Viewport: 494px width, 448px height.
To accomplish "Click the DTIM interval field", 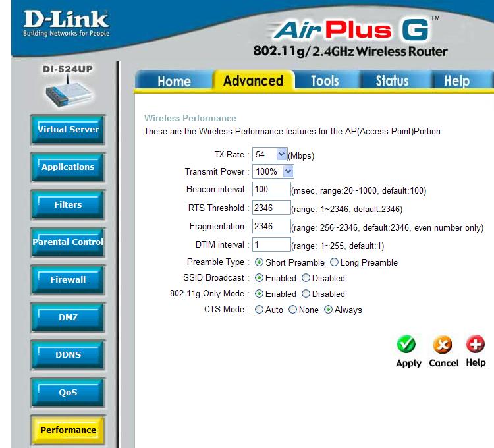I will point(271,244).
